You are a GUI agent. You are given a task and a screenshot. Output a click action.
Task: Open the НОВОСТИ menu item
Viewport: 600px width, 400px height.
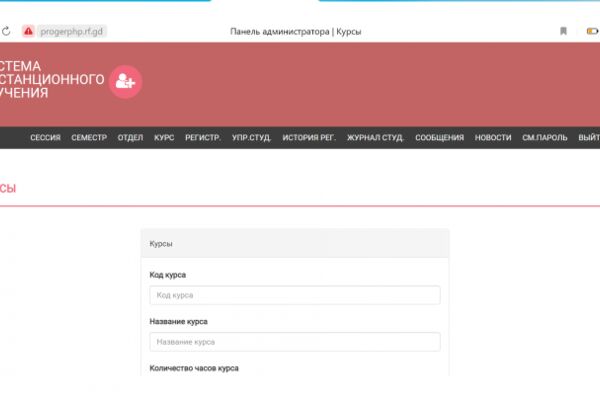click(493, 137)
